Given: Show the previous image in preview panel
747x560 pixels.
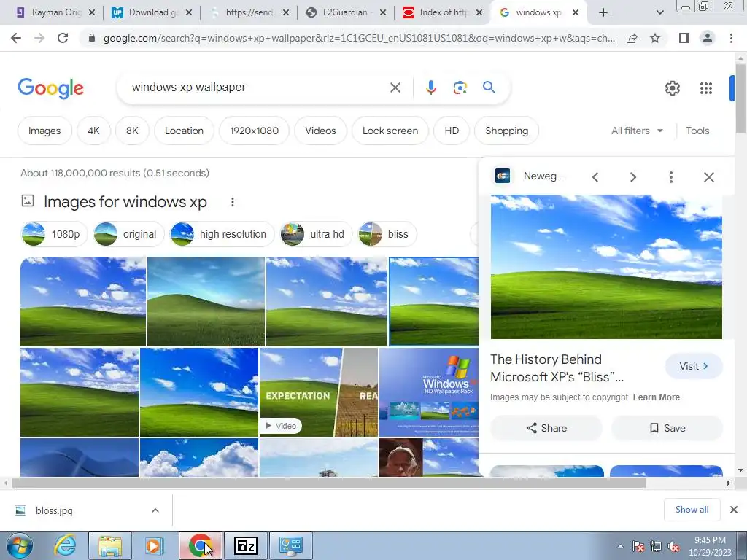Looking at the screenshot, I should [595, 177].
